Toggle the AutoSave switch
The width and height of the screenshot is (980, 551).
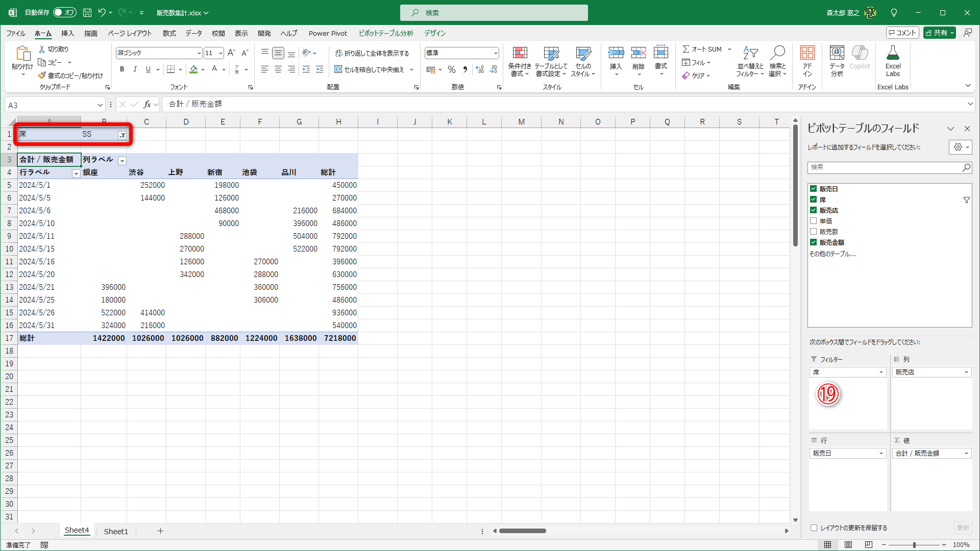(x=65, y=12)
